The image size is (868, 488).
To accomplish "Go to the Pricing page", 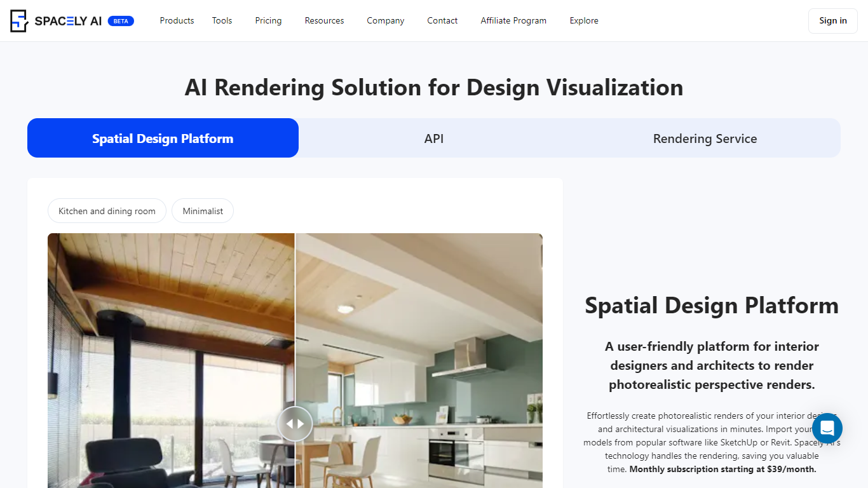I will [268, 21].
